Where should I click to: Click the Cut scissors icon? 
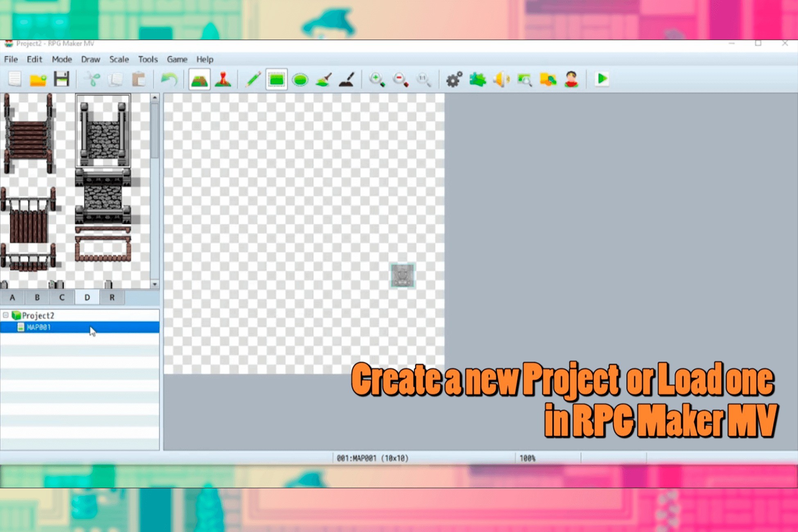click(x=92, y=79)
